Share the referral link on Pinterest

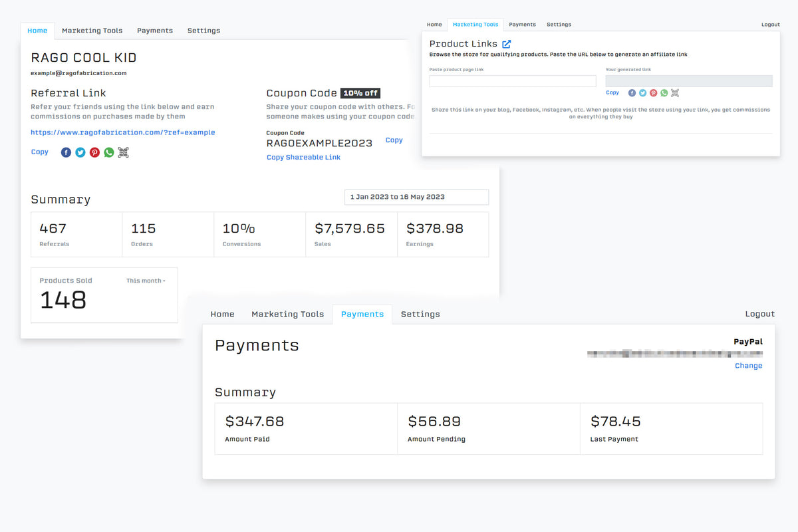pos(94,152)
